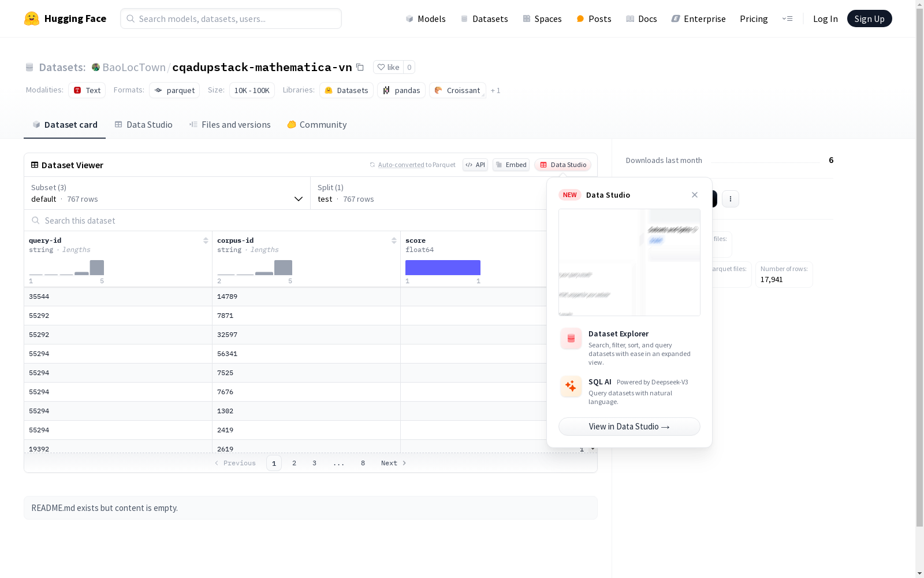This screenshot has width=924, height=578.
Task: Go to page 3 of the dataset
Action: click(314, 463)
